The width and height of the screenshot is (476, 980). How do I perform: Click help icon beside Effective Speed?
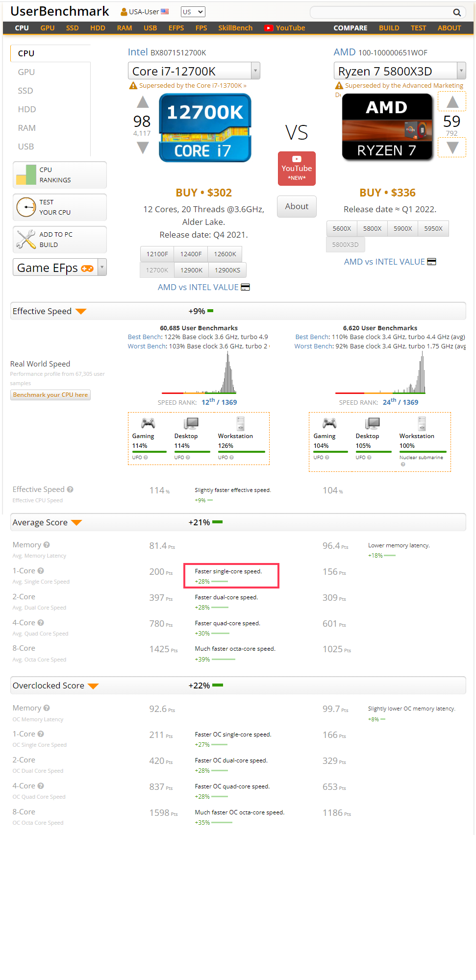[70, 490]
